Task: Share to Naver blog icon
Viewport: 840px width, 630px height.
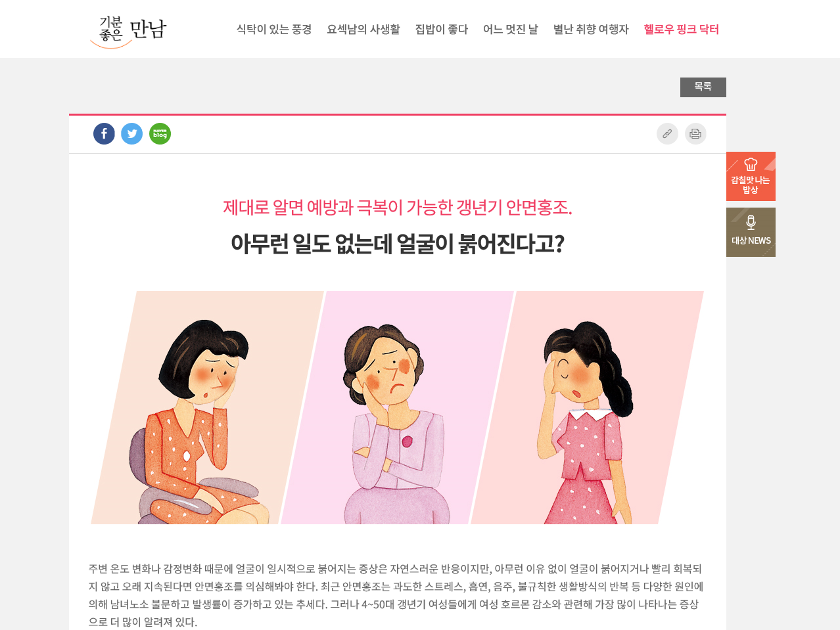Action: pos(160,134)
